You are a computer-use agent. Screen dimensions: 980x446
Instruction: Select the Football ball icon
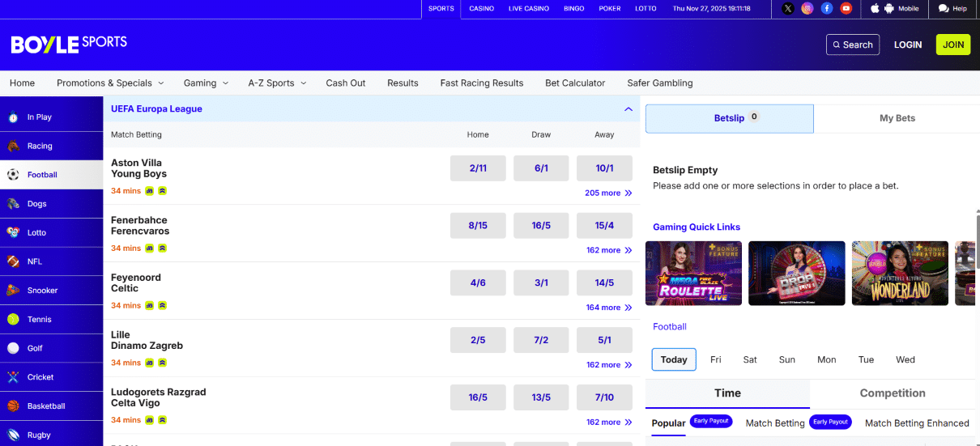point(13,175)
